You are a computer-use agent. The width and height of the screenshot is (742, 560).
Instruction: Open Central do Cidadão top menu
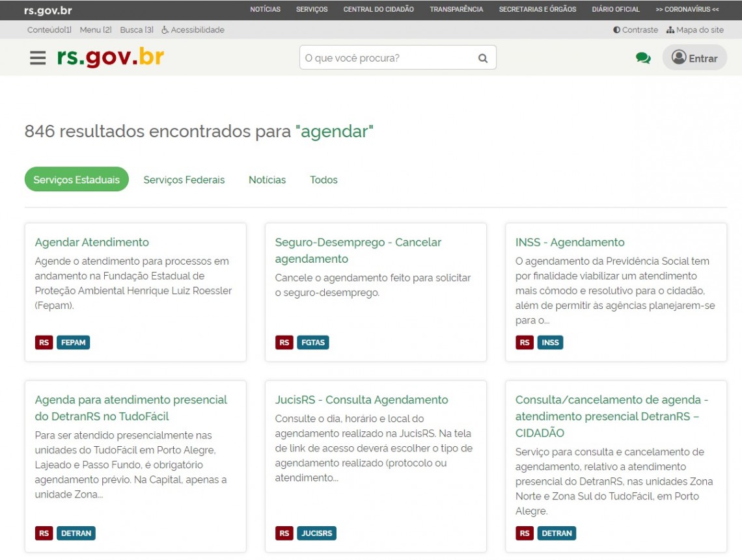[378, 10]
